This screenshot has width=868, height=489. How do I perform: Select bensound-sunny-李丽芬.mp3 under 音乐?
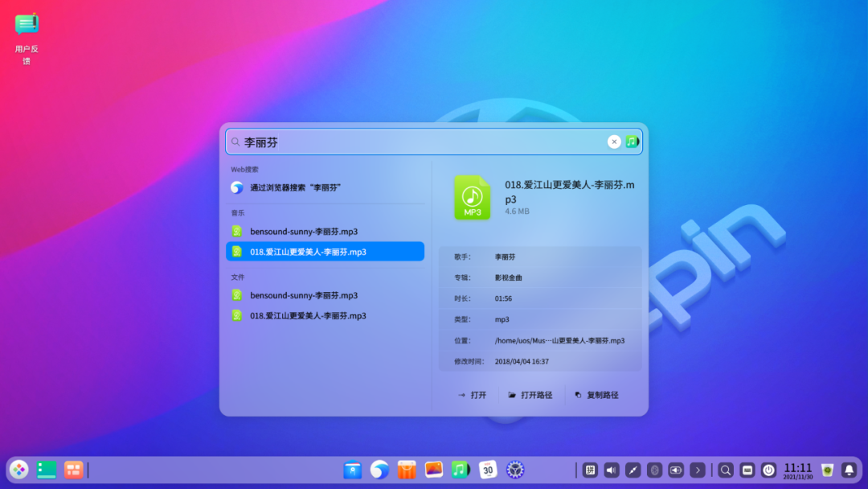[x=325, y=232]
